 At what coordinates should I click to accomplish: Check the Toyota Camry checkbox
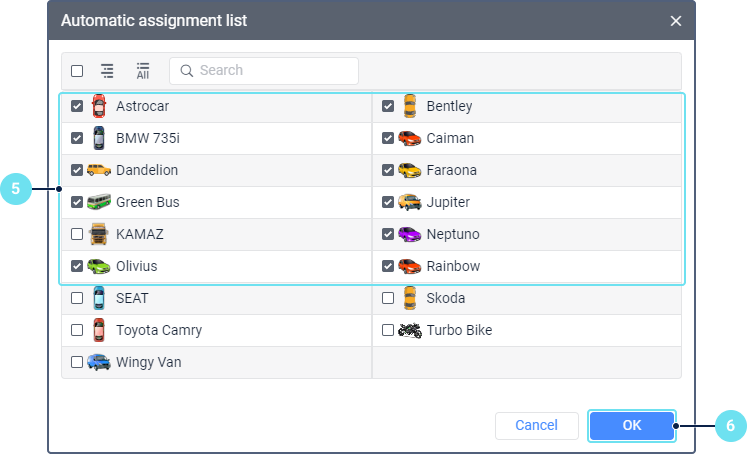[x=77, y=330]
